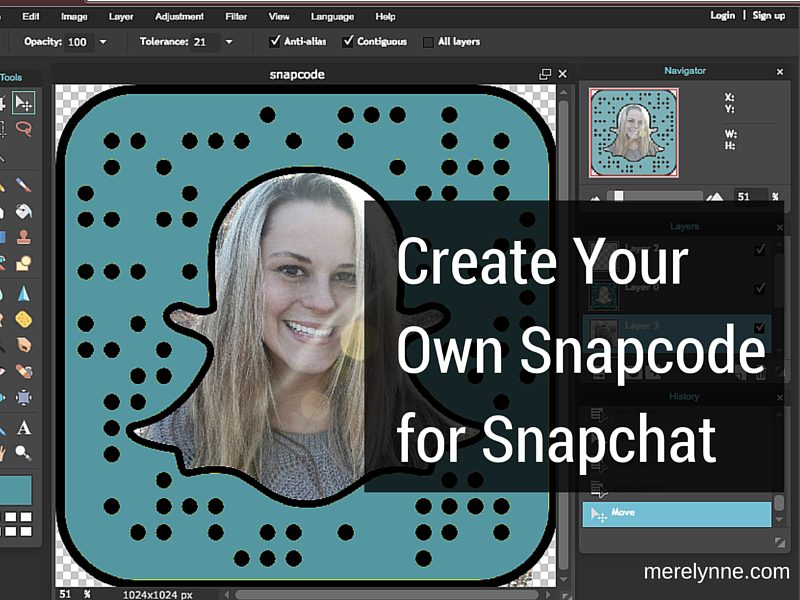Select the Lasso tool
Image resolution: width=800 pixels, height=600 pixels.
coord(23,129)
